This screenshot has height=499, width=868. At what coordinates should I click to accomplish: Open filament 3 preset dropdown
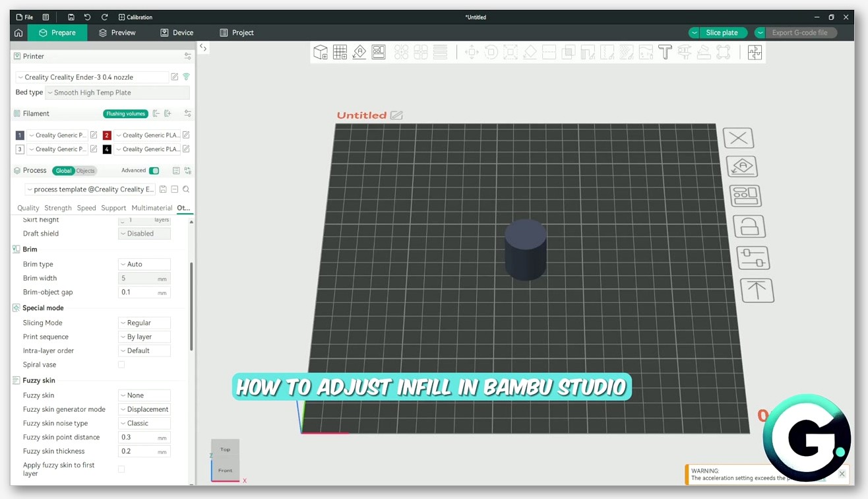point(57,149)
